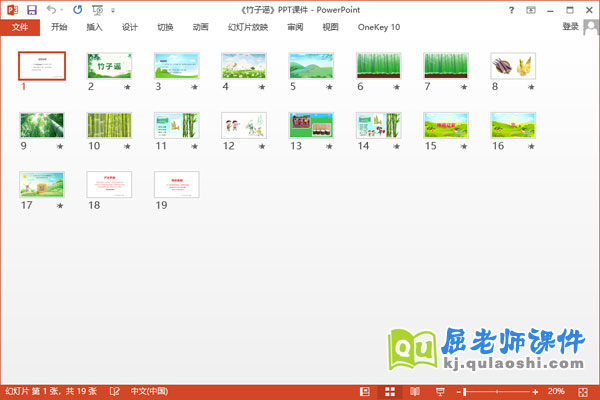Click the Redo/Repeat icon

pos(77,10)
